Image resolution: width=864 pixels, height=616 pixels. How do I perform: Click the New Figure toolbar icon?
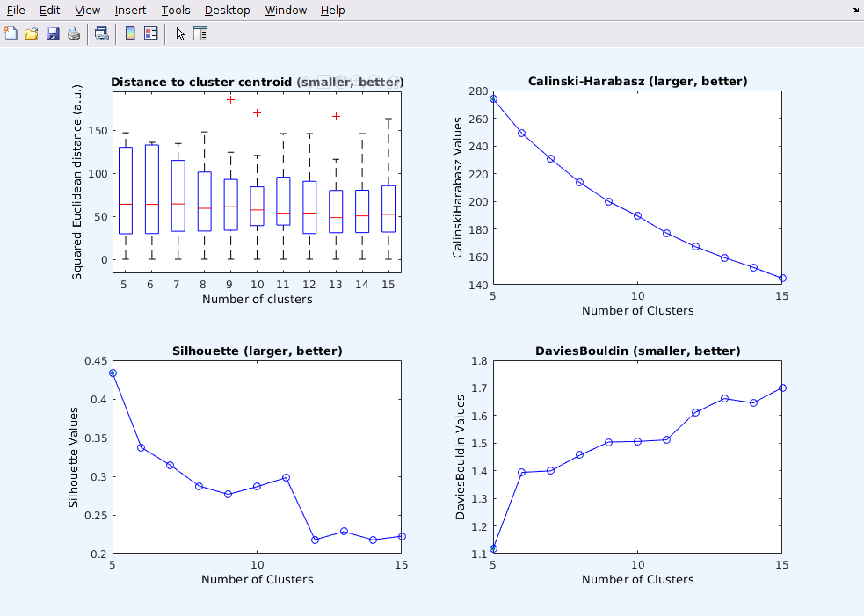11,34
